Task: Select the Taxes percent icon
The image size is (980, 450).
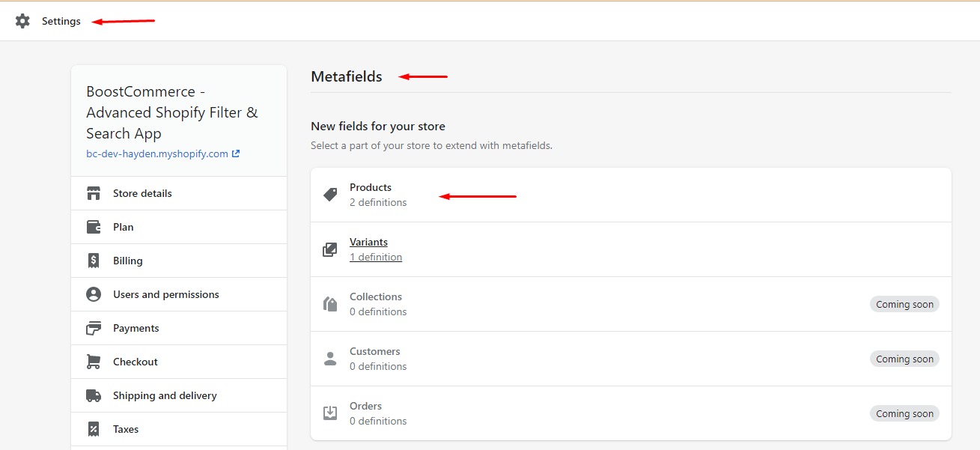Action: coord(94,428)
